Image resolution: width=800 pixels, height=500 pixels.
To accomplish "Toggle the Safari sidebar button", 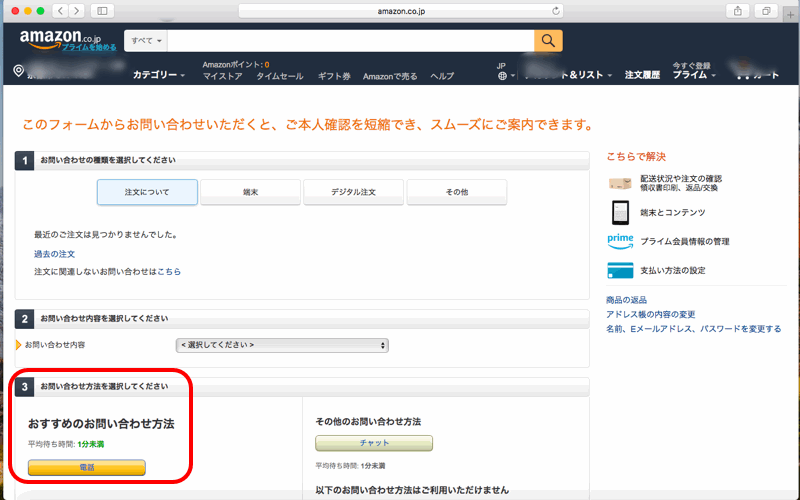I will tap(101, 10).
